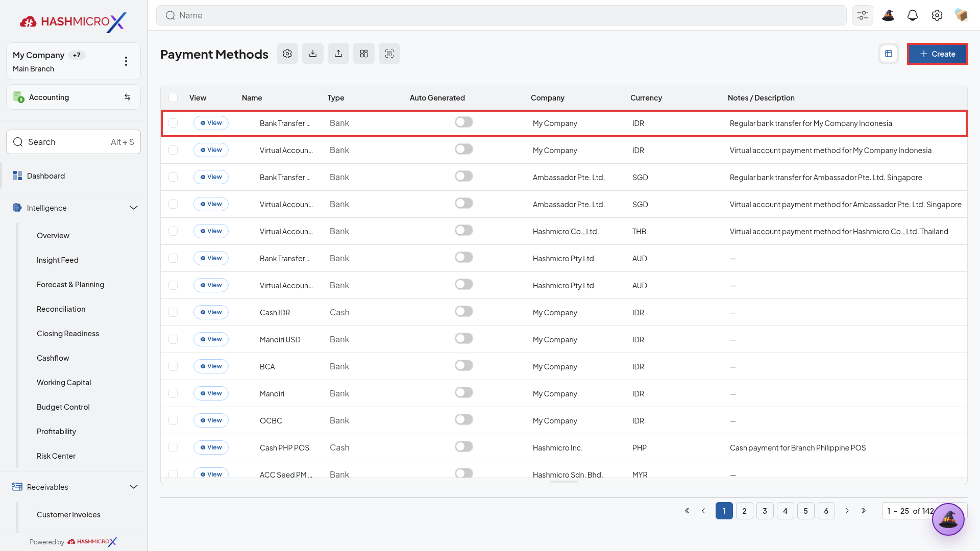The height and width of the screenshot is (551, 980).
Task: Click the wizard hat icon in the header
Action: 888,15
